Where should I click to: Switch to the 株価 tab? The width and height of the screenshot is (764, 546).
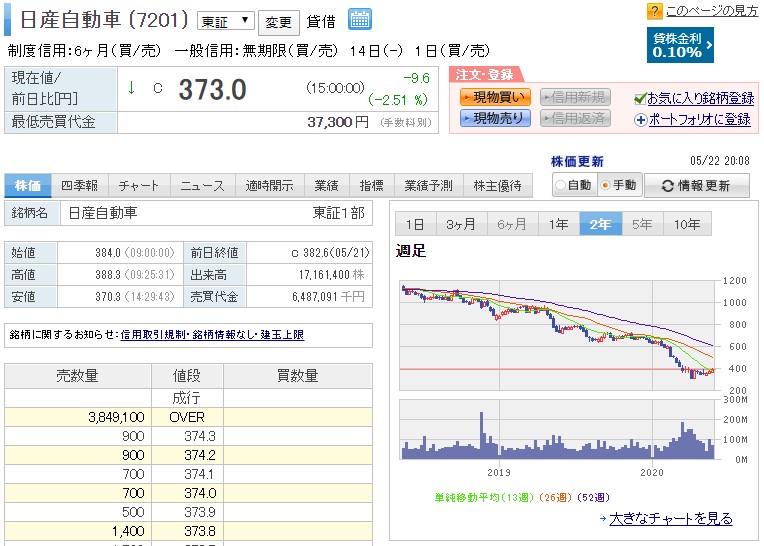pos(28,186)
